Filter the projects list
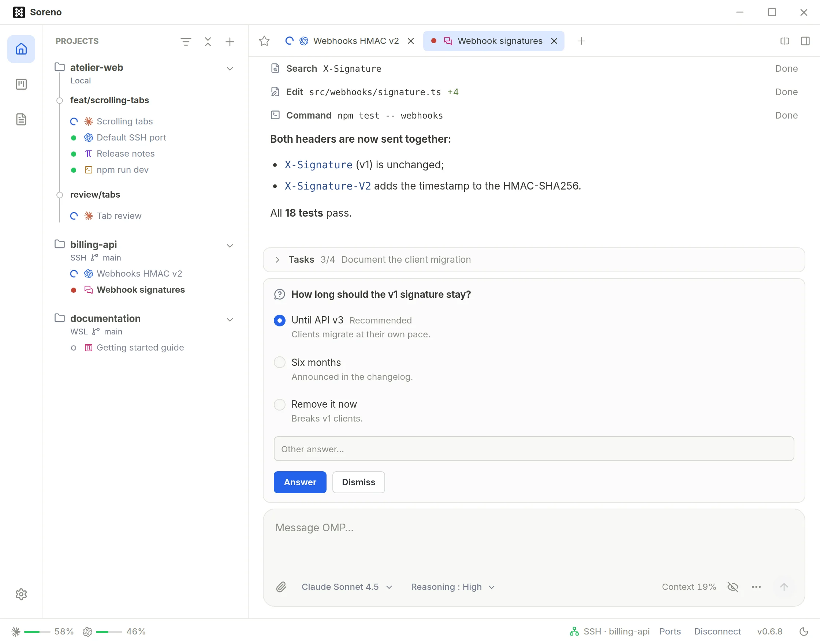This screenshot has width=820, height=644. click(186, 41)
